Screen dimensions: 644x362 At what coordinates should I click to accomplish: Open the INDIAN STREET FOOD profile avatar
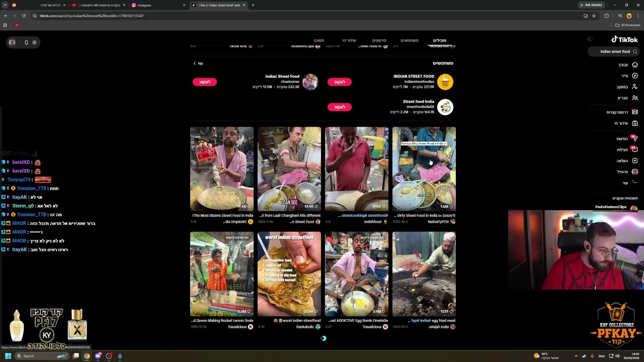tap(445, 82)
